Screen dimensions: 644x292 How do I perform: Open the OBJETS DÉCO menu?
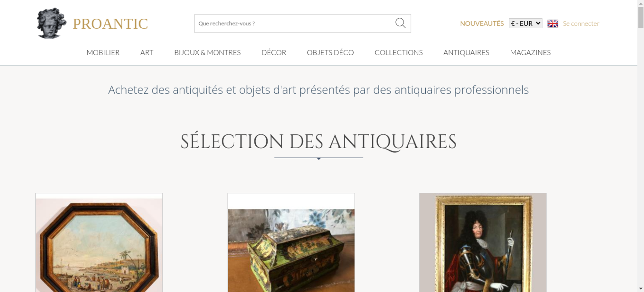point(330,52)
